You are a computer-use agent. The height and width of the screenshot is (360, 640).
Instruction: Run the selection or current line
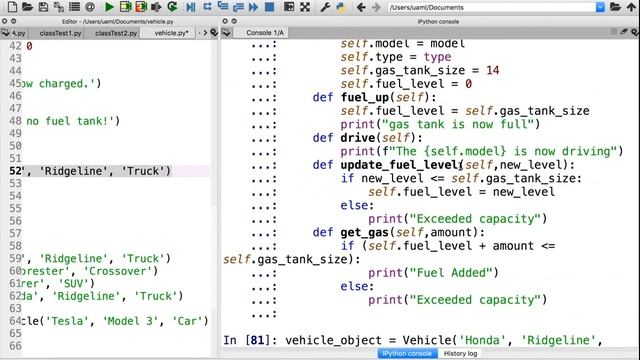tap(156, 7)
